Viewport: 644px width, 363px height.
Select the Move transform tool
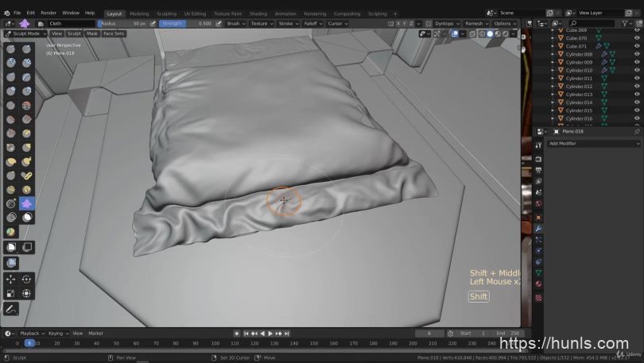(x=10, y=280)
